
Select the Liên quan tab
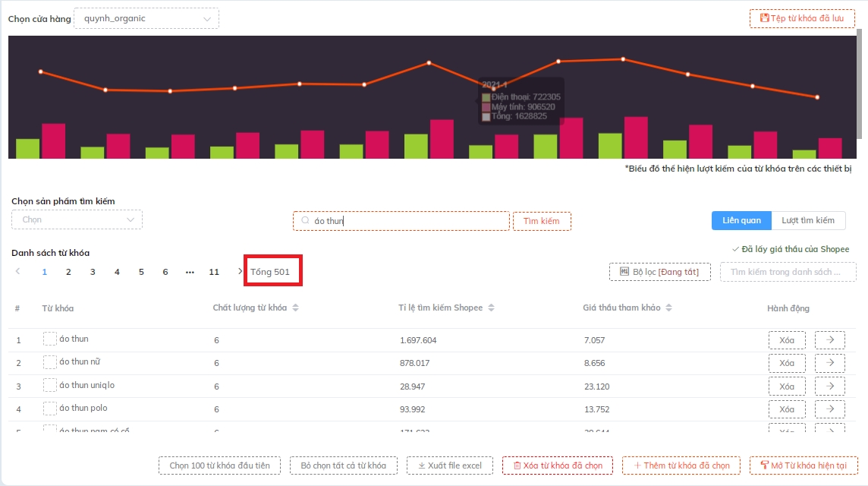point(741,220)
